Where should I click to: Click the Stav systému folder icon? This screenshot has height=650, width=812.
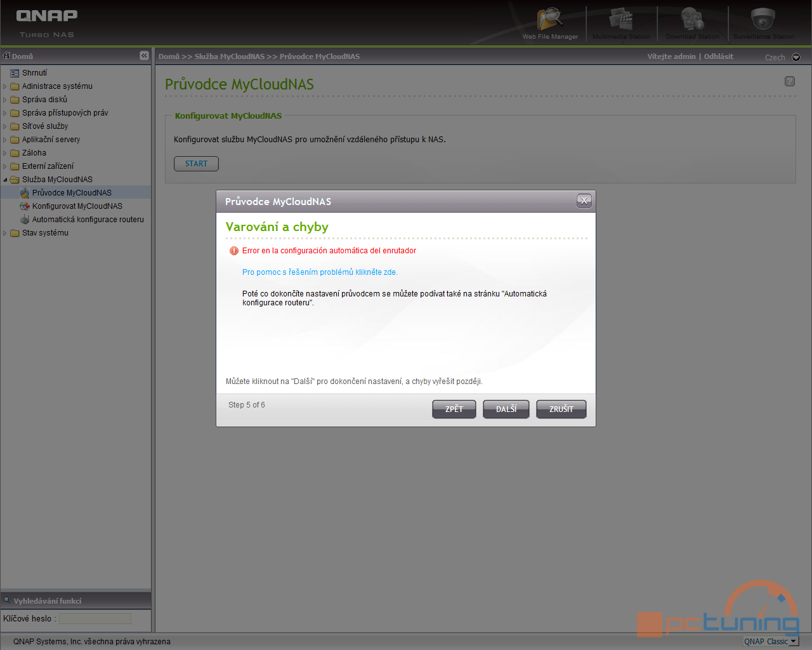(x=15, y=233)
